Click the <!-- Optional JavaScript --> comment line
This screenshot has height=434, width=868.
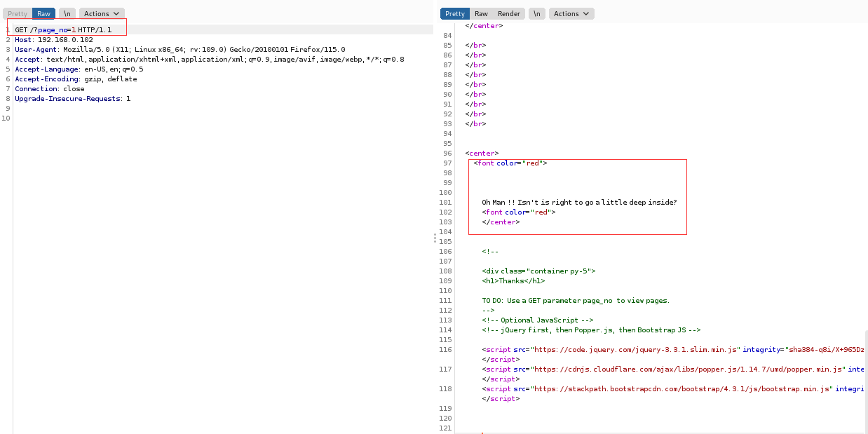[x=538, y=320]
